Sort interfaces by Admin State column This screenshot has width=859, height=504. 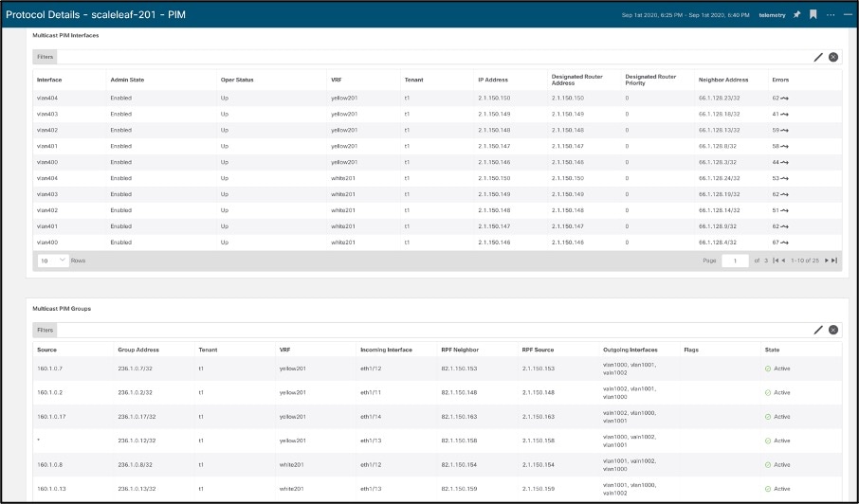pos(127,80)
